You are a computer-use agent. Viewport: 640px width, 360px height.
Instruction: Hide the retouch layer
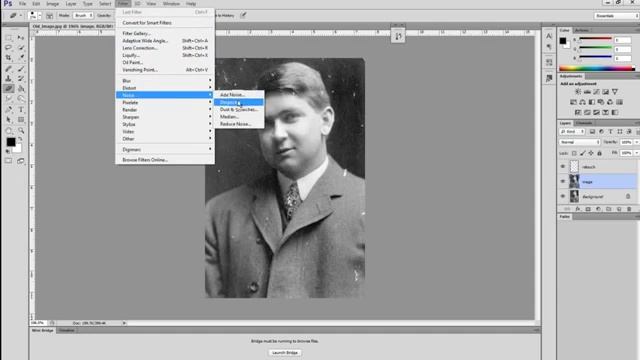coord(563,167)
